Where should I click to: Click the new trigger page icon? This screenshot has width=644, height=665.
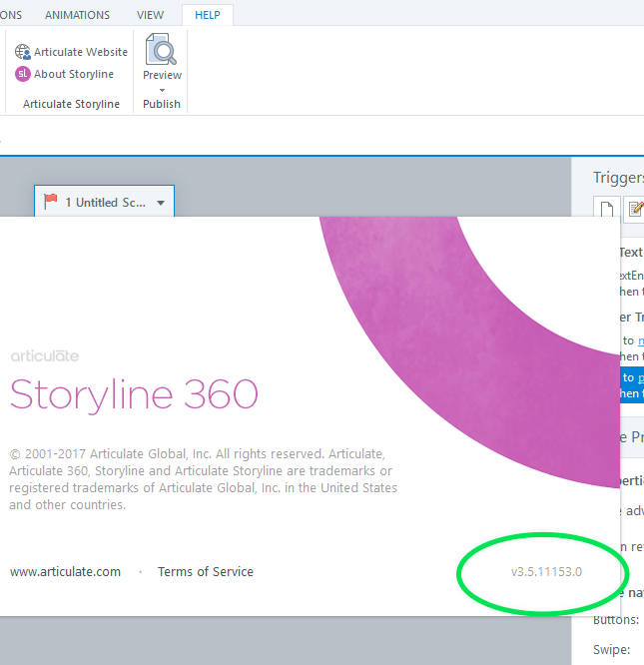pos(607,209)
